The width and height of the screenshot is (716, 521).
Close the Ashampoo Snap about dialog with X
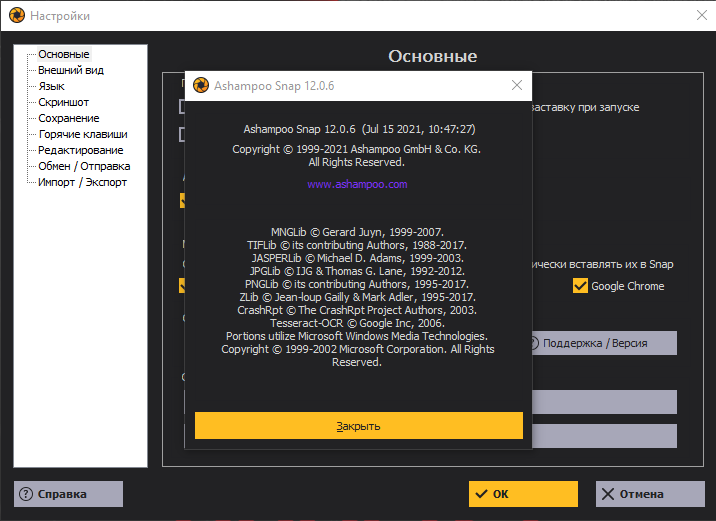tap(516, 86)
